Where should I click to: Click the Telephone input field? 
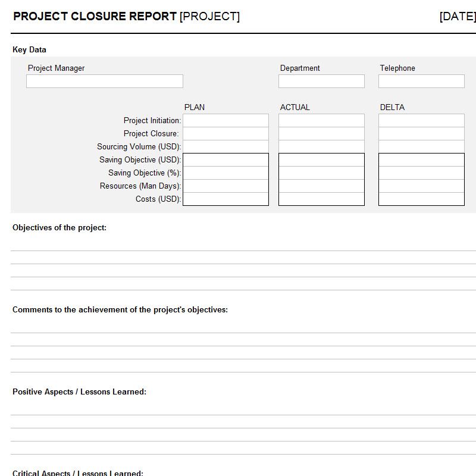[421, 82]
